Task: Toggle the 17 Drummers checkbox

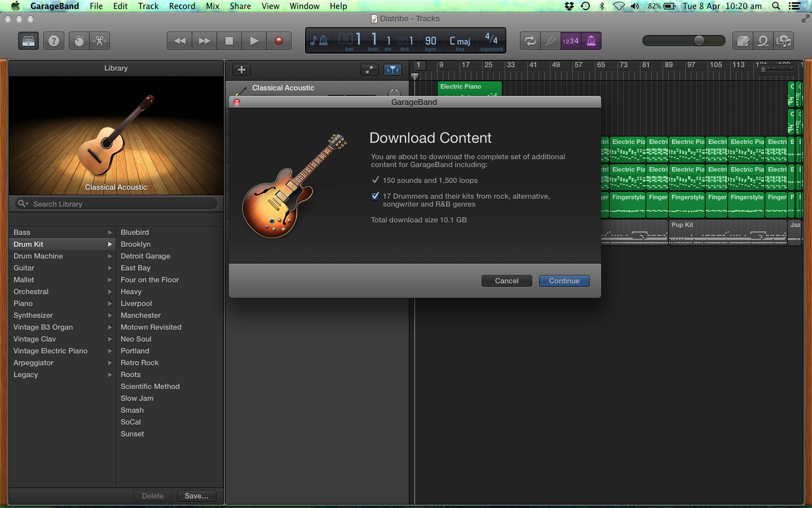Action: [375, 196]
